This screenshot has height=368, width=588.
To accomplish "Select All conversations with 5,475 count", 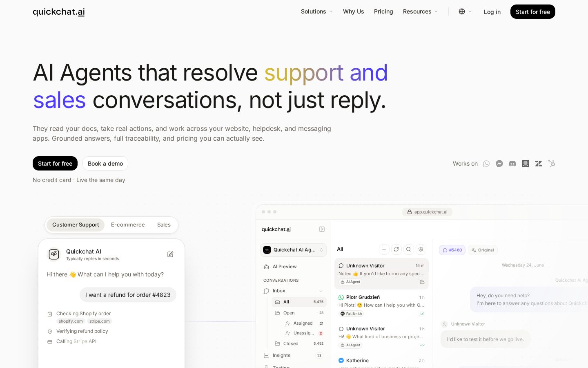I will point(299,302).
